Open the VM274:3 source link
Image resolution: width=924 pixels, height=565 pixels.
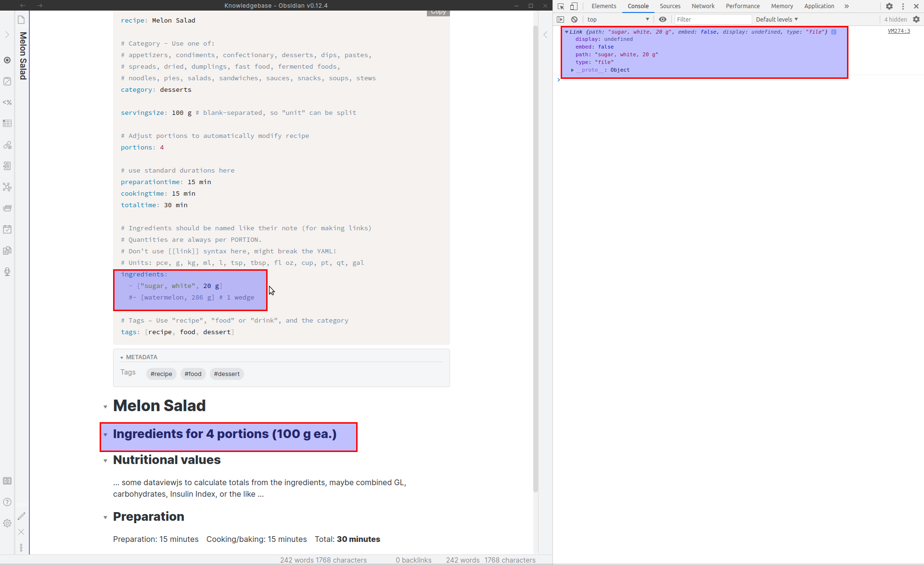click(898, 31)
